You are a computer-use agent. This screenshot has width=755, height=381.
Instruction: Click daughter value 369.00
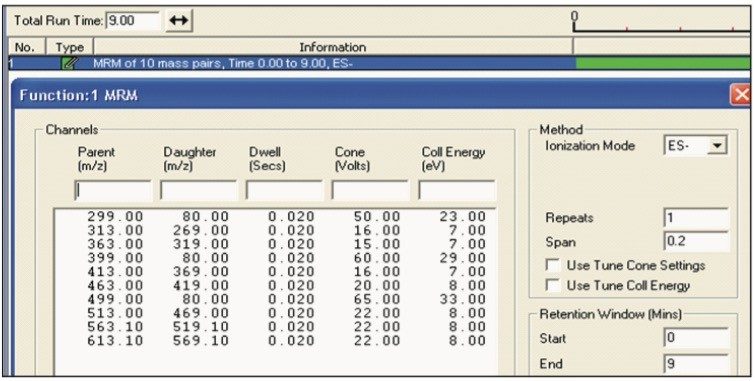201,272
